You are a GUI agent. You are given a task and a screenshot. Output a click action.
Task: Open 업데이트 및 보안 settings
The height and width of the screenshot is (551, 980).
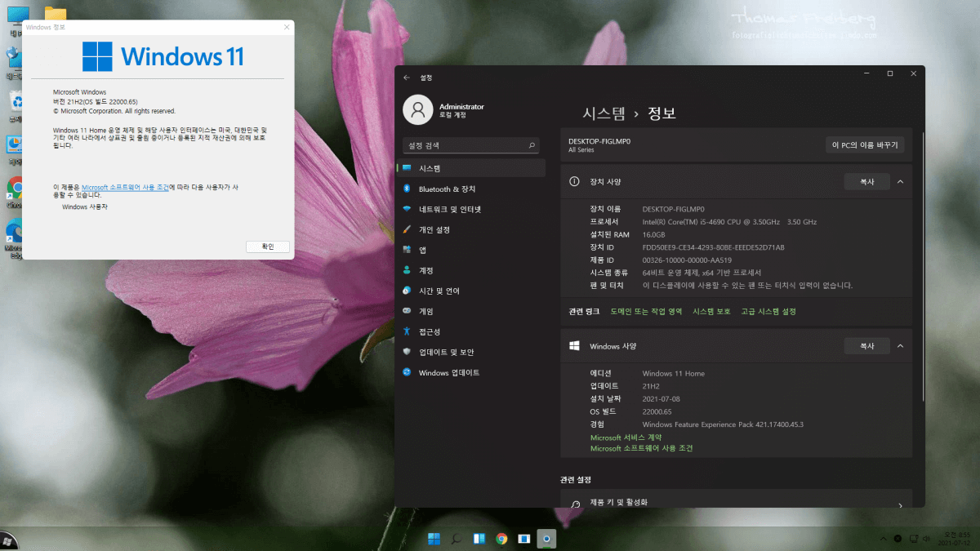click(472, 352)
